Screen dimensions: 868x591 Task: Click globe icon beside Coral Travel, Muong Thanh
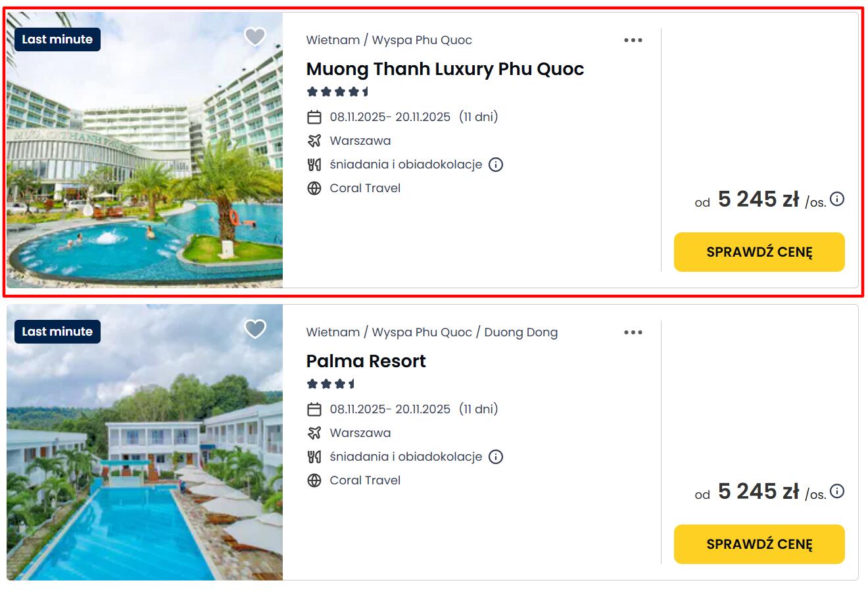click(x=314, y=188)
